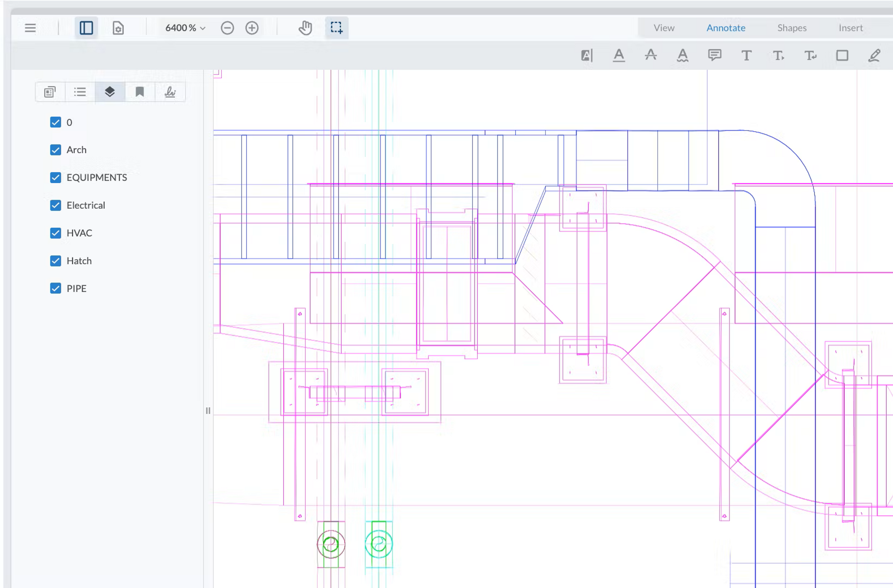Select the strikeout text annotation tool
This screenshot has width=893, height=588.
(x=651, y=56)
